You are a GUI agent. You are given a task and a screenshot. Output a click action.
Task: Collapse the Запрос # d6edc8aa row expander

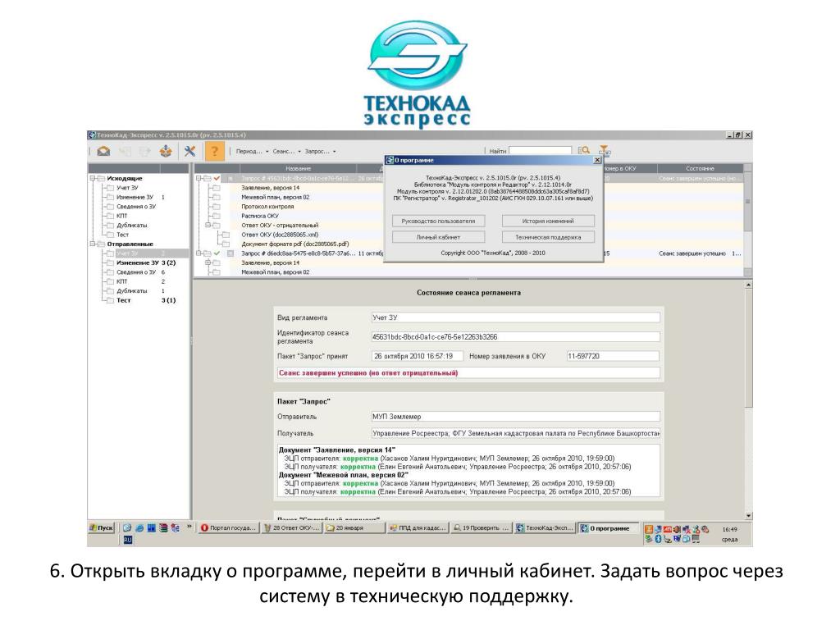coord(199,253)
